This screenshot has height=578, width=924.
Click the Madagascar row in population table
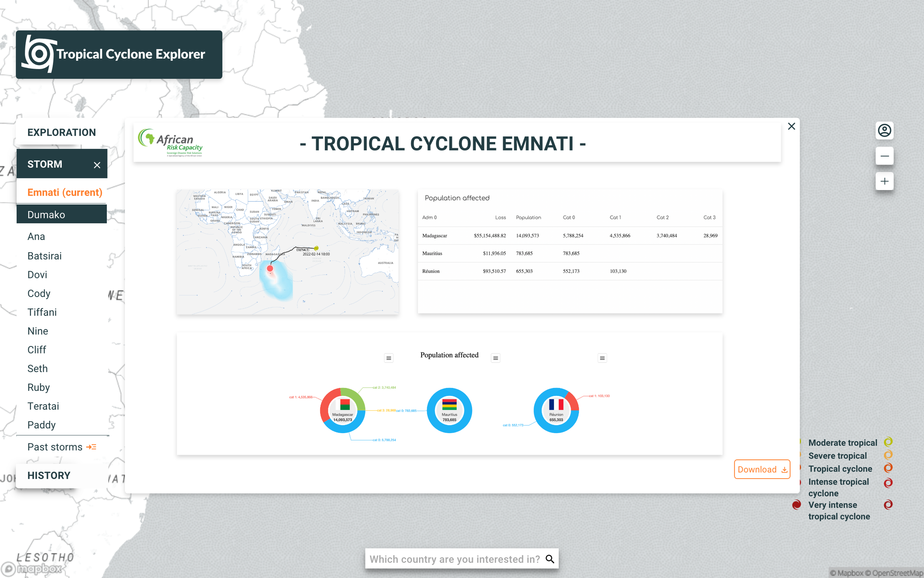tap(570, 236)
